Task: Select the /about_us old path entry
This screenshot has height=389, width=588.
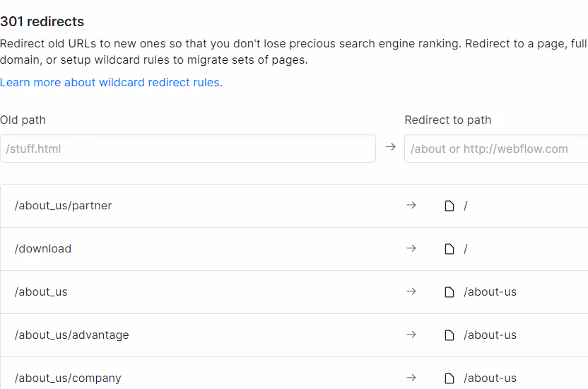Action: (x=41, y=292)
